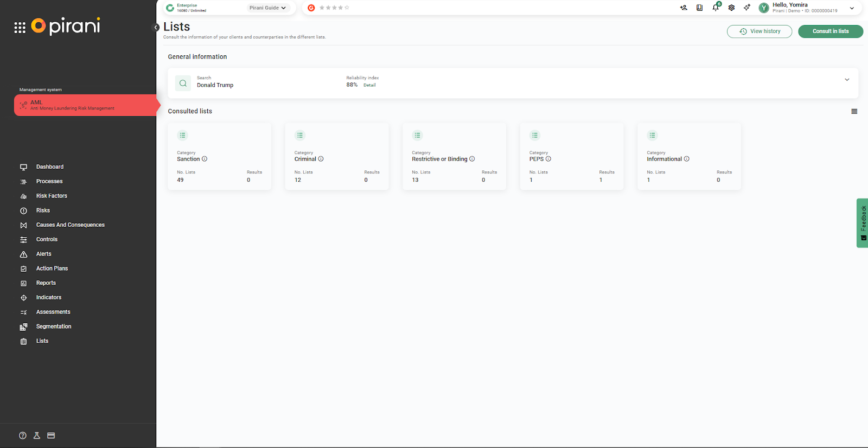Click the add user icon in top bar
Image resolution: width=868 pixels, height=448 pixels.
(x=683, y=8)
